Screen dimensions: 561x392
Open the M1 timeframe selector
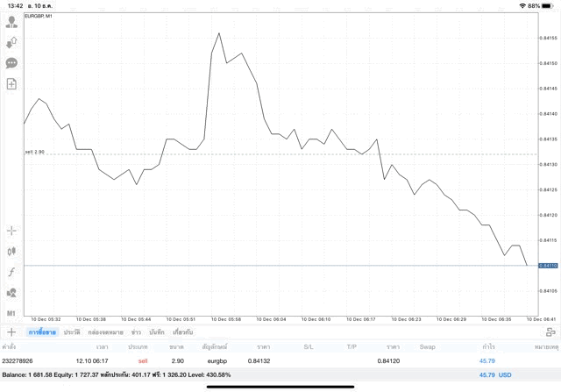(11, 313)
